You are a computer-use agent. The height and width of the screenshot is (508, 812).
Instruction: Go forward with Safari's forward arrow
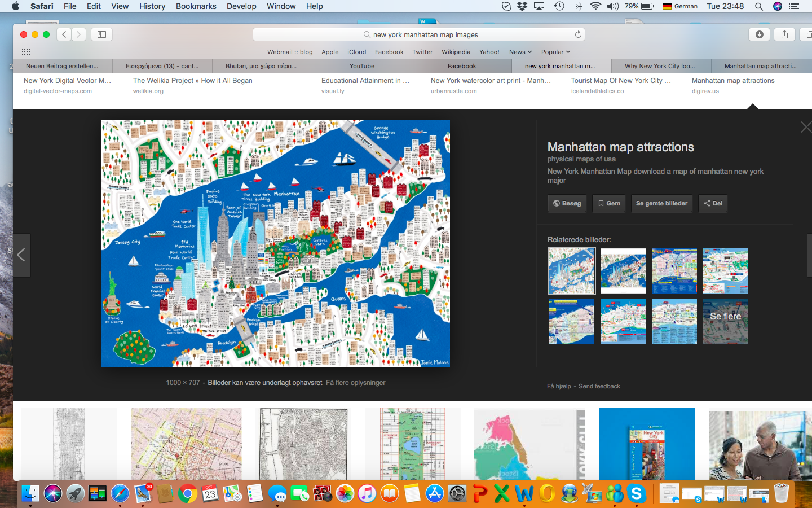(x=79, y=34)
